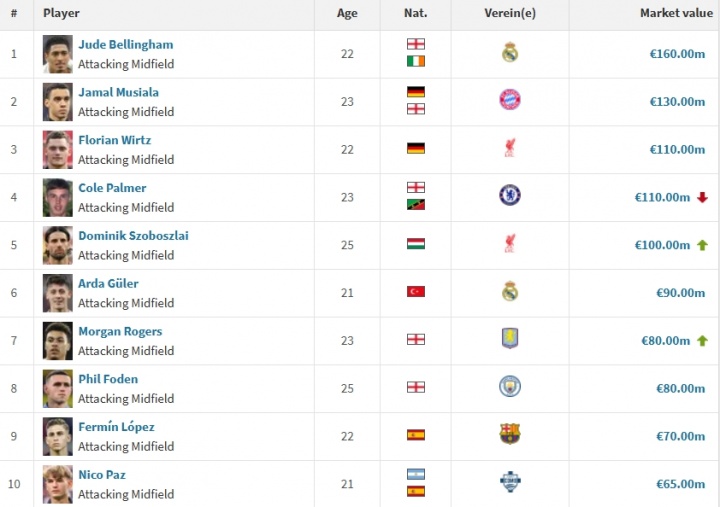Sort the table by Age column header
Screen dimensions: 720x507
coord(347,13)
